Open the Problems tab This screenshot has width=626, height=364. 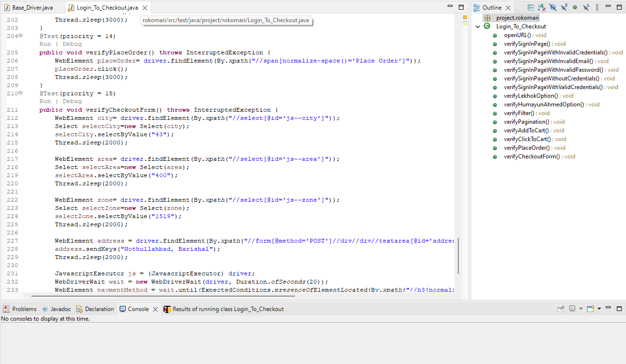pyautogui.click(x=20, y=309)
